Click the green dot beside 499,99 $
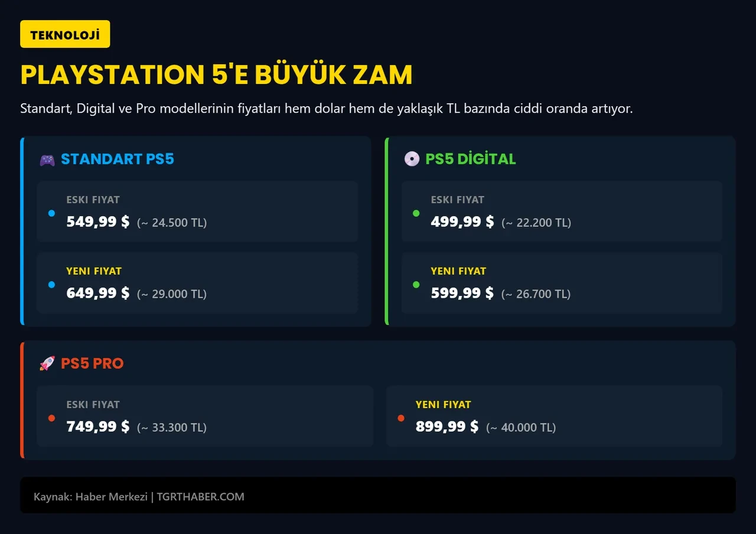This screenshot has height=534, width=756. pyautogui.click(x=416, y=213)
